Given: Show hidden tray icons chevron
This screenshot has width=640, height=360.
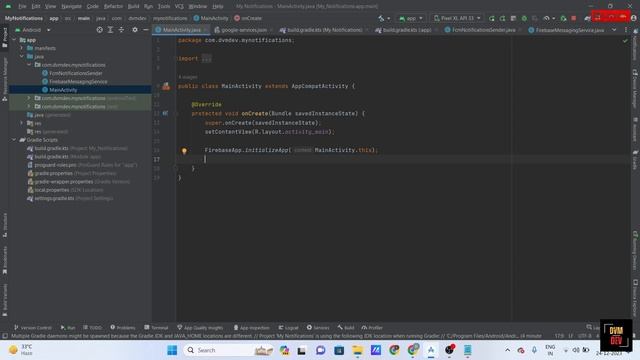Looking at the screenshot, I should [x=507, y=350].
